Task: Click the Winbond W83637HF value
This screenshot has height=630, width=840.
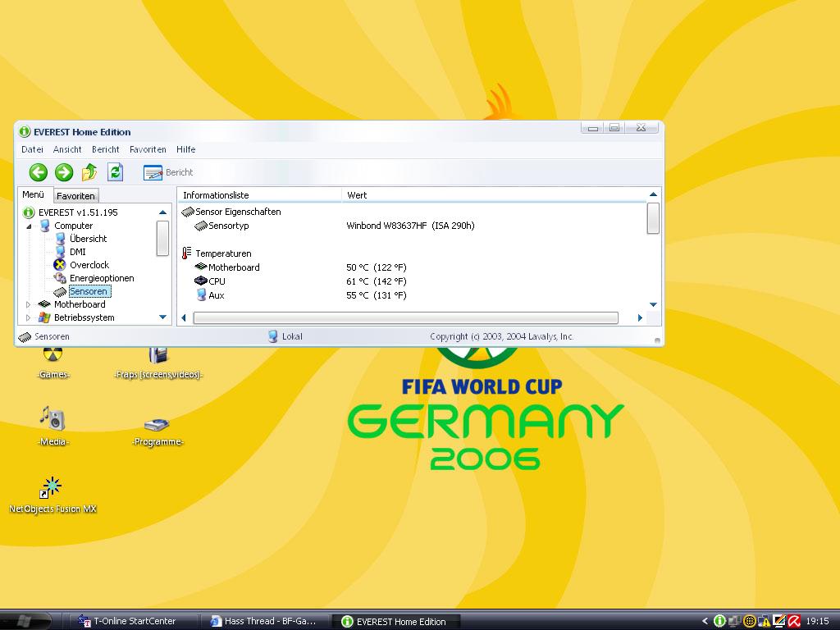Action: tap(410, 226)
